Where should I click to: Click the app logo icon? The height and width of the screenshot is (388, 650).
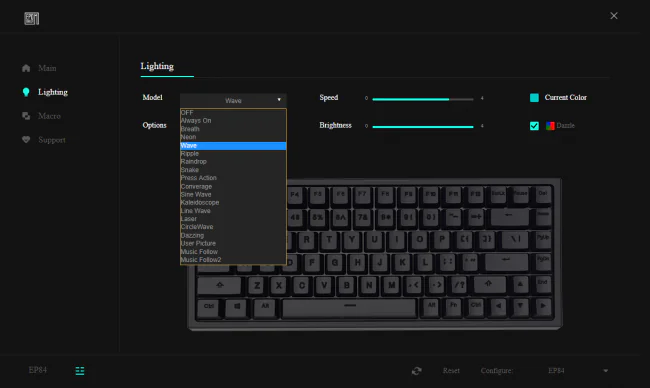point(32,18)
